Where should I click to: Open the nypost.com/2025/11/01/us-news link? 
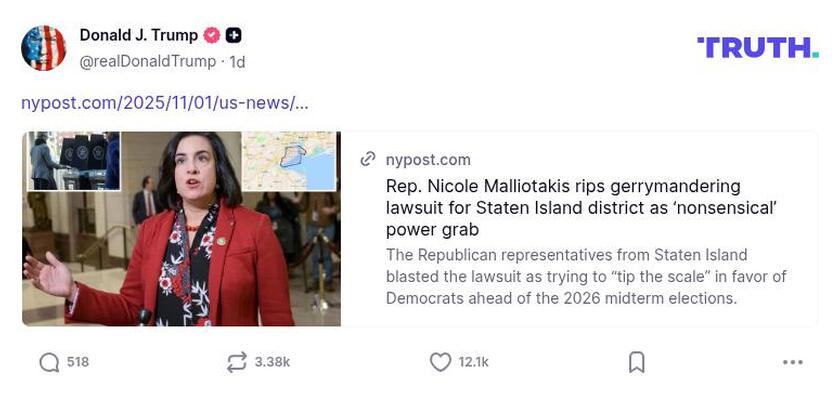pos(165,103)
